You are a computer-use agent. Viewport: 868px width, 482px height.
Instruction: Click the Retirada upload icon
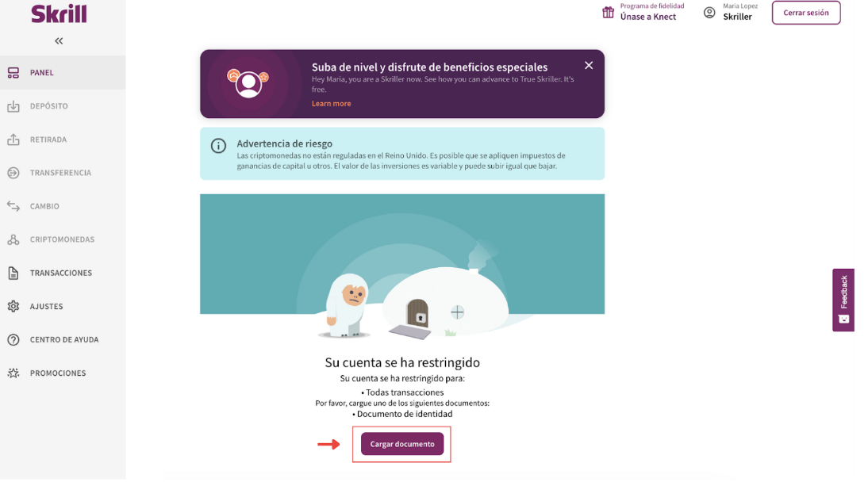pos(13,140)
